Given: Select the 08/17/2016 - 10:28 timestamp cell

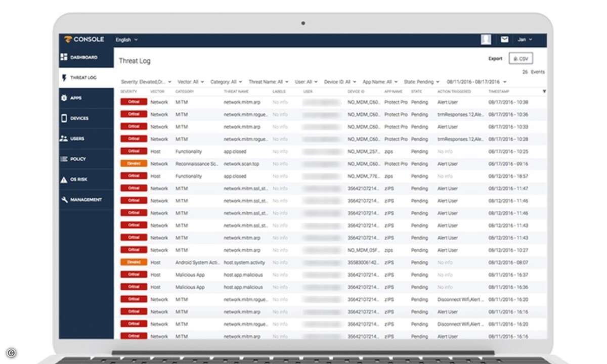Looking at the screenshot, I should 508,139.
